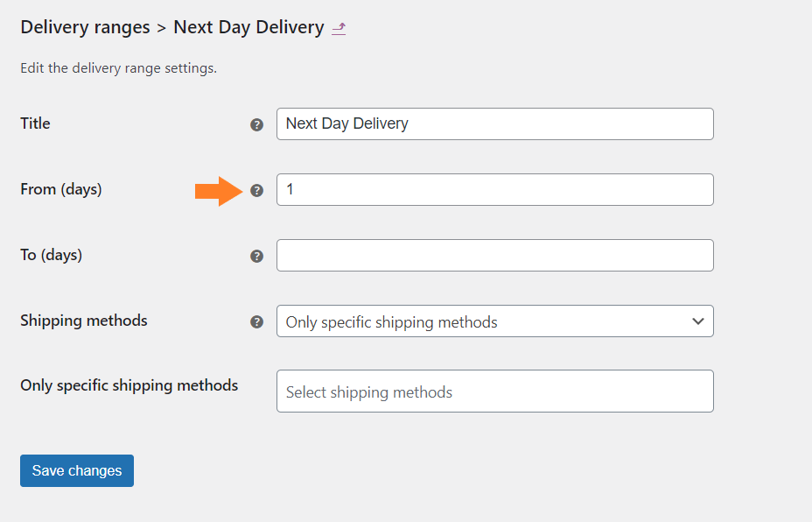This screenshot has height=522, width=812.
Task: Click the empty To (days) input field
Action: pyautogui.click(x=495, y=255)
